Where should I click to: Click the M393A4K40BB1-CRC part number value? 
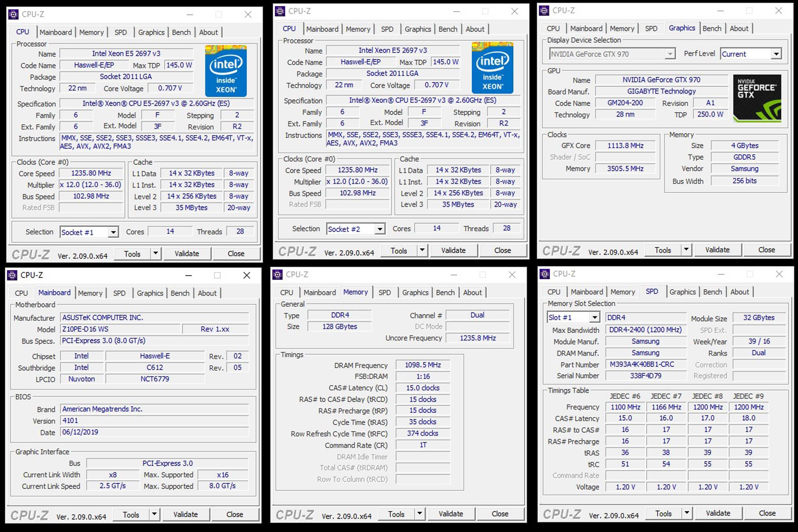point(646,364)
